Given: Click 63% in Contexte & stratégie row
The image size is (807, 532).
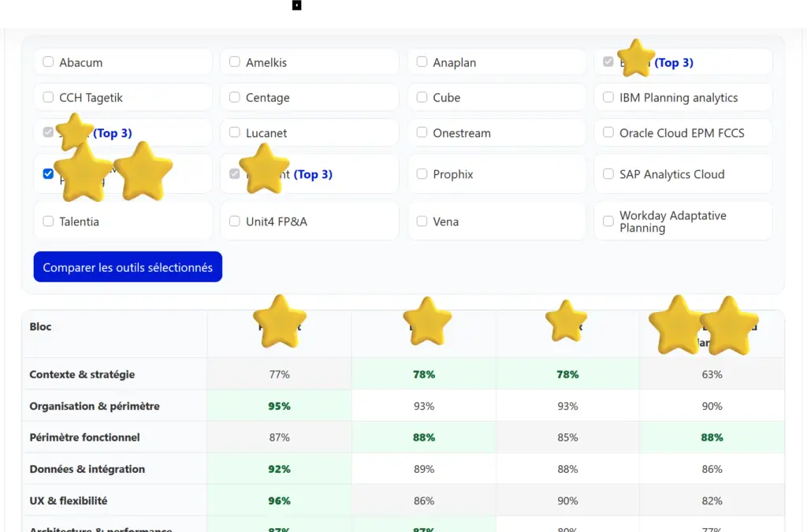Looking at the screenshot, I should [712, 374].
